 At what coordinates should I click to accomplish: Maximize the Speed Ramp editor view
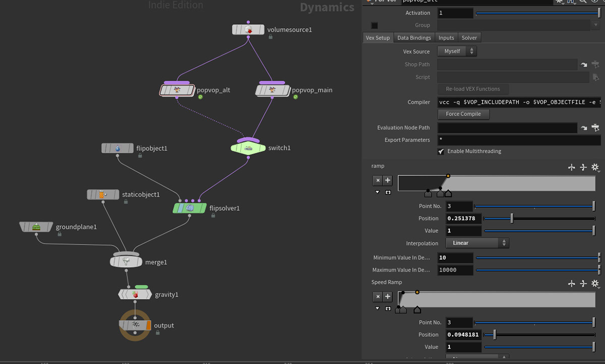pos(388,309)
